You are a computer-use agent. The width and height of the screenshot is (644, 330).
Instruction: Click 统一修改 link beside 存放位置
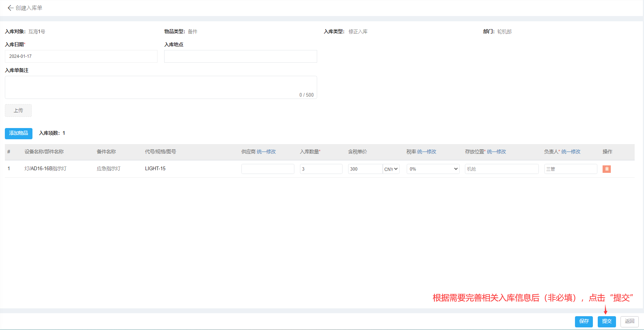pos(497,152)
